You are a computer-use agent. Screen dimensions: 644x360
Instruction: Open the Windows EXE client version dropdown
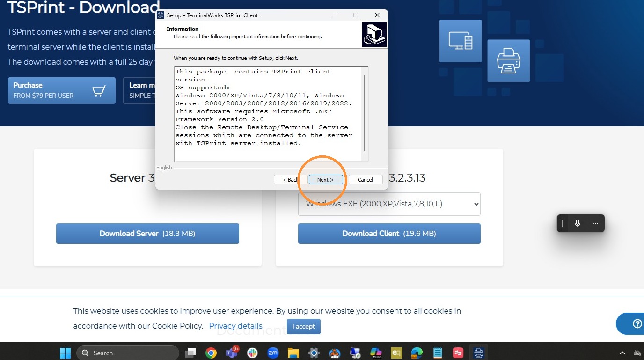389,204
